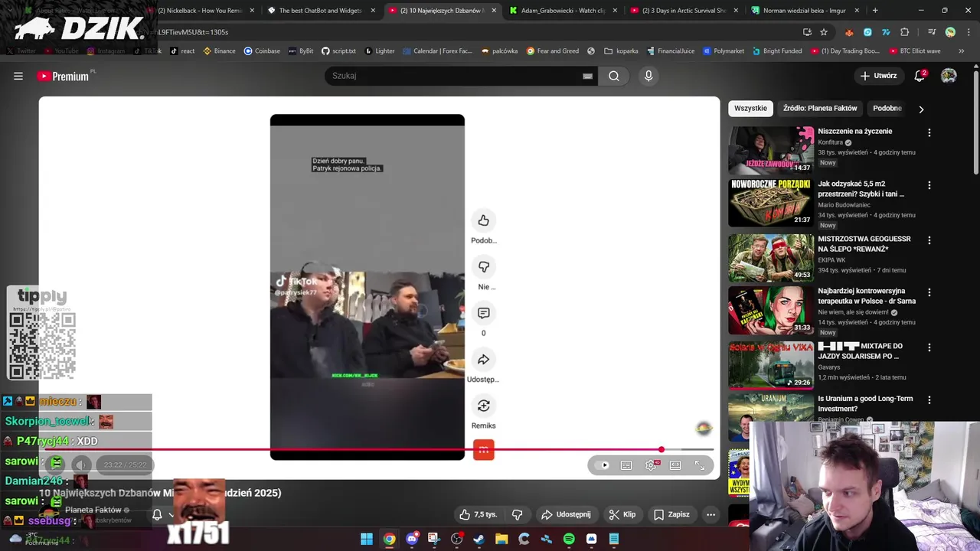Open YouTube notifications bell

920,76
